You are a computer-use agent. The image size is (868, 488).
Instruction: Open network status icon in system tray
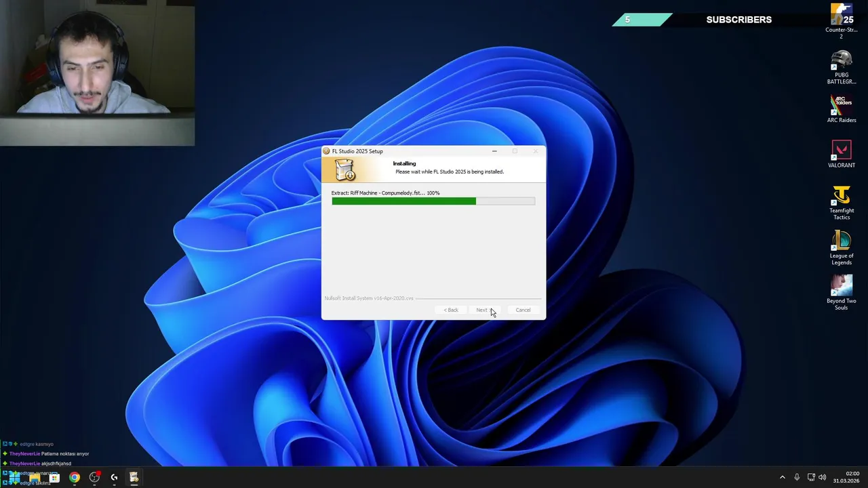811,477
